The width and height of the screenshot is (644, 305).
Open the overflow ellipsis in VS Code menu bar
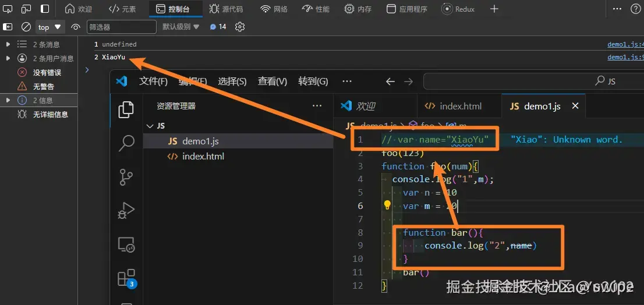pyautogui.click(x=347, y=81)
